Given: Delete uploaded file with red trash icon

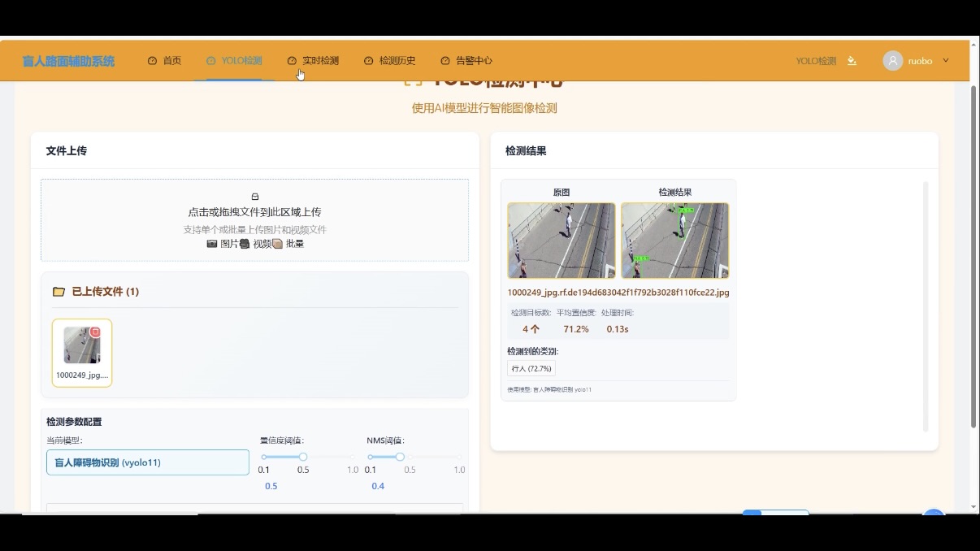Looking at the screenshot, I should pyautogui.click(x=95, y=332).
